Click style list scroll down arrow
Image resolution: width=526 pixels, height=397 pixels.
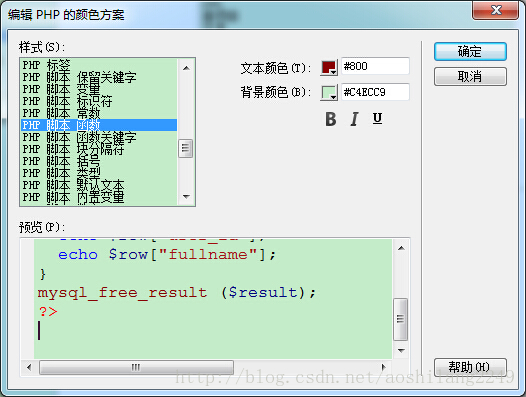186,197
